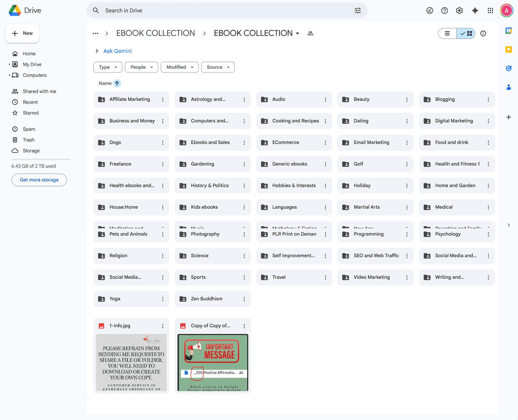Open Settings gear icon
Screen dimensions: 518x420
tap(459, 11)
